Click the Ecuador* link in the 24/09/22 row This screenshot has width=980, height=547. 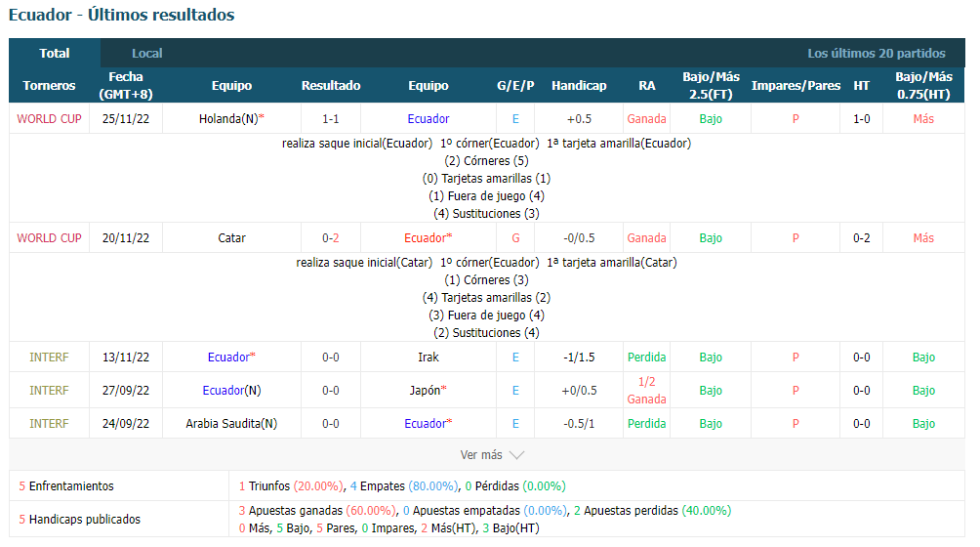(429, 424)
